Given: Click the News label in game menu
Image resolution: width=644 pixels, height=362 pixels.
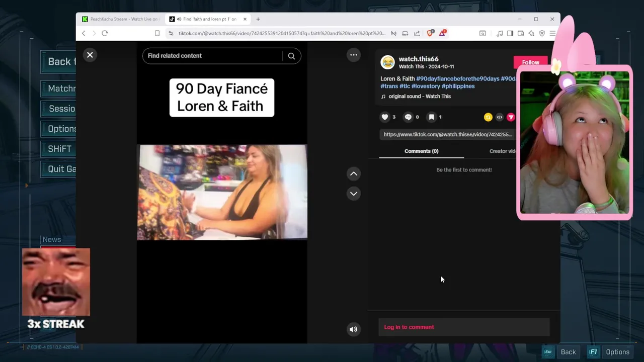Looking at the screenshot, I should click(52, 240).
